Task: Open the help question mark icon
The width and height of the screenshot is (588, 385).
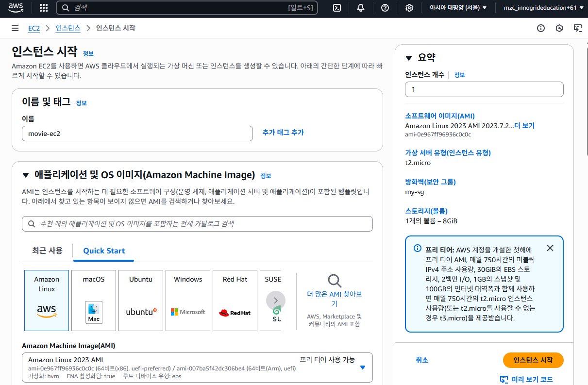Action: (385, 8)
